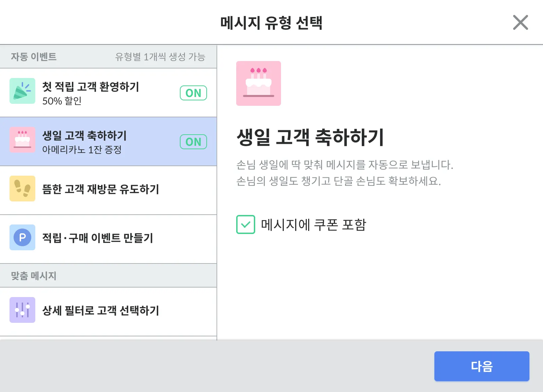This screenshot has width=543, height=392.
Task: Click the purple filter sliders icon
Action: [x=22, y=310]
